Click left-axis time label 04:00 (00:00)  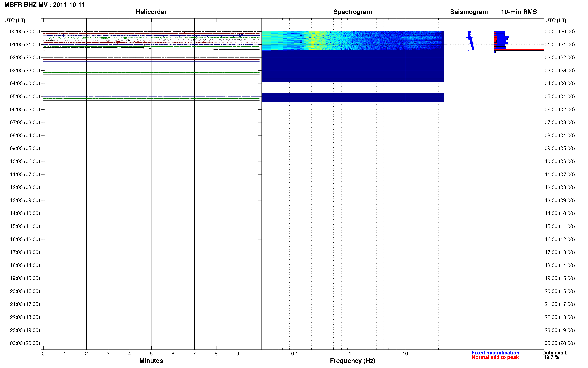[25, 83]
